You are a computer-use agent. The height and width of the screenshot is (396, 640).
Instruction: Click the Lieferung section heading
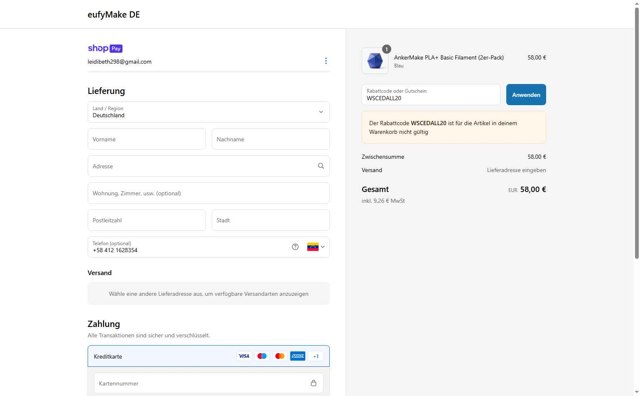click(x=106, y=91)
